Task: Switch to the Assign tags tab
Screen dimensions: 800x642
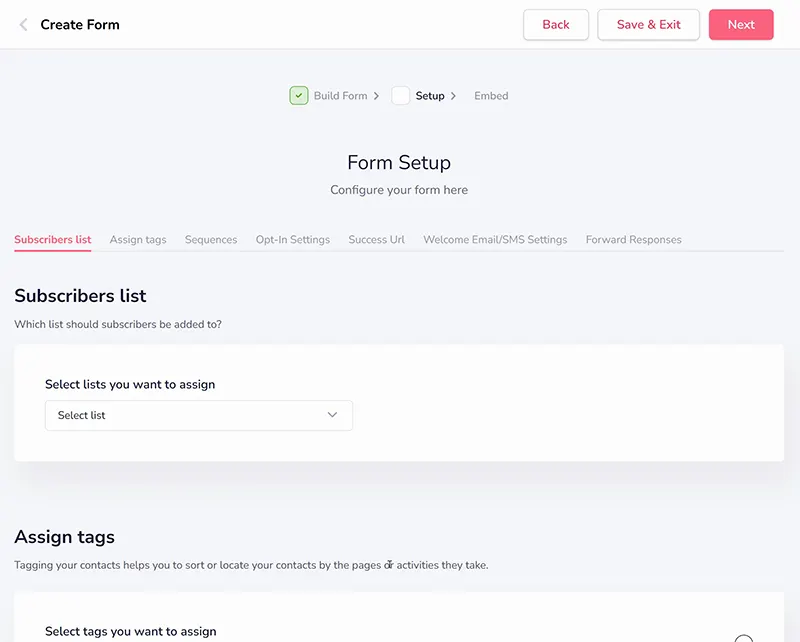Action: pyautogui.click(x=138, y=240)
